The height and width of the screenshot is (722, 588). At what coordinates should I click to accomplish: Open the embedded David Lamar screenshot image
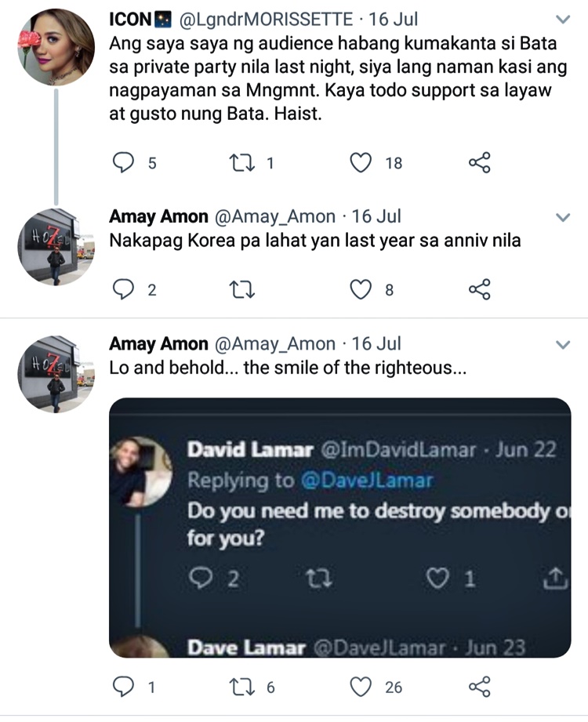coord(339,528)
